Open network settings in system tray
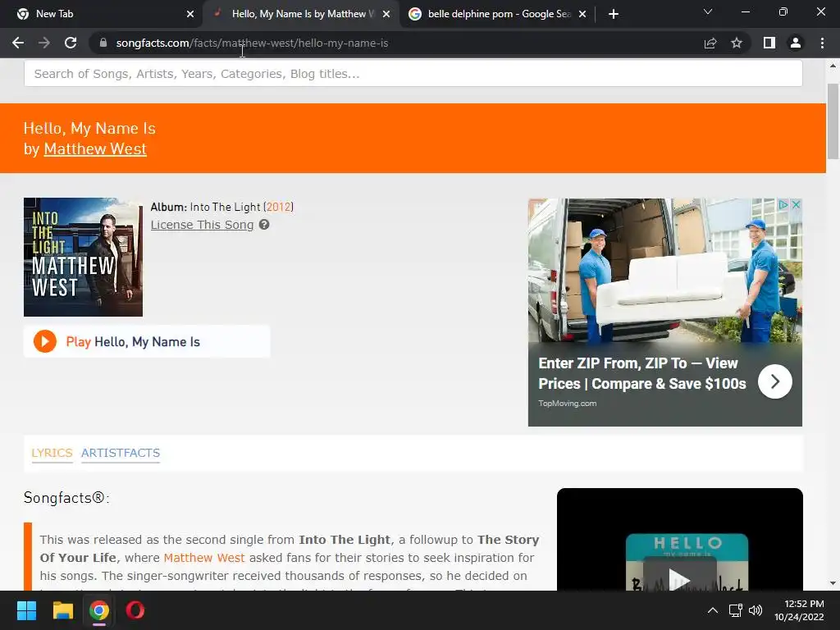 pyautogui.click(x=736, y=610)
